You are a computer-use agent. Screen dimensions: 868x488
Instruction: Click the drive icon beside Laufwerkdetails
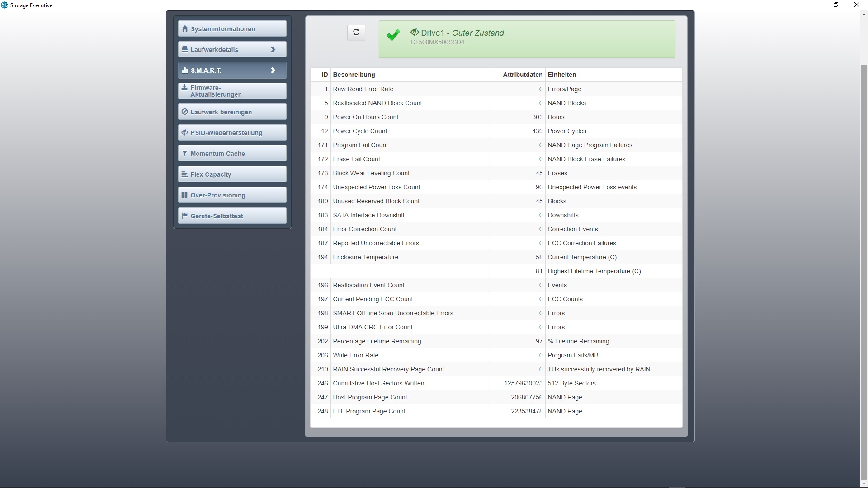click(x=184, y=49)
